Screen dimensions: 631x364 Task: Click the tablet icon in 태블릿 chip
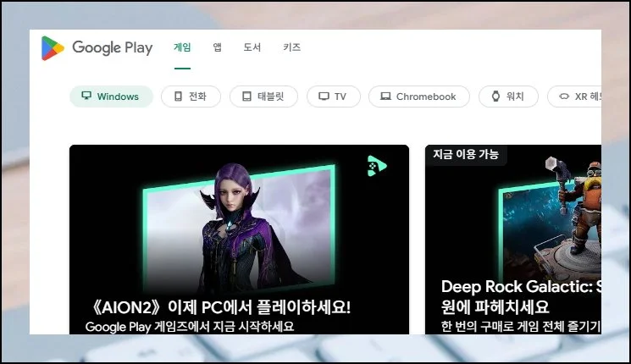coord(246,97)
